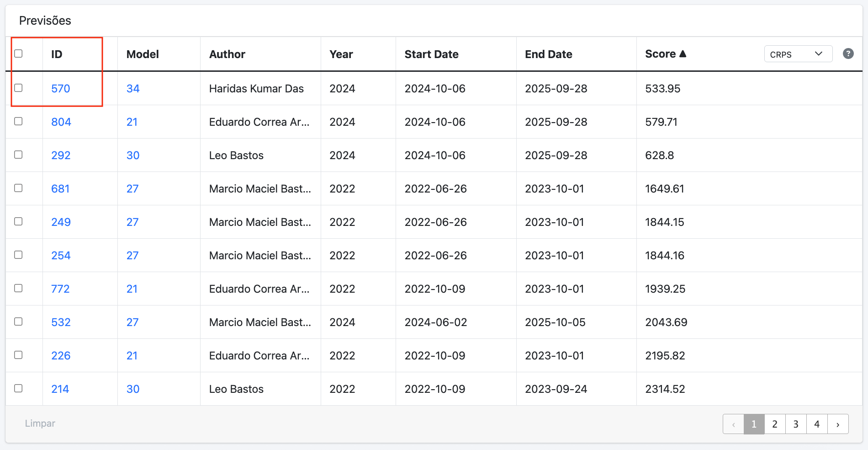Open prediction ID 292 link
The width and height of the screenshot is (868, 450).
tap(61, 155)
